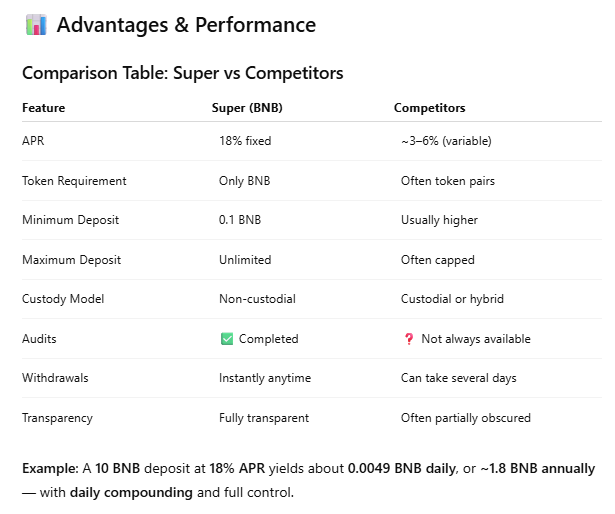
Task: Click the Instantly anytime withdrawals cell
Action: (265, 378)
